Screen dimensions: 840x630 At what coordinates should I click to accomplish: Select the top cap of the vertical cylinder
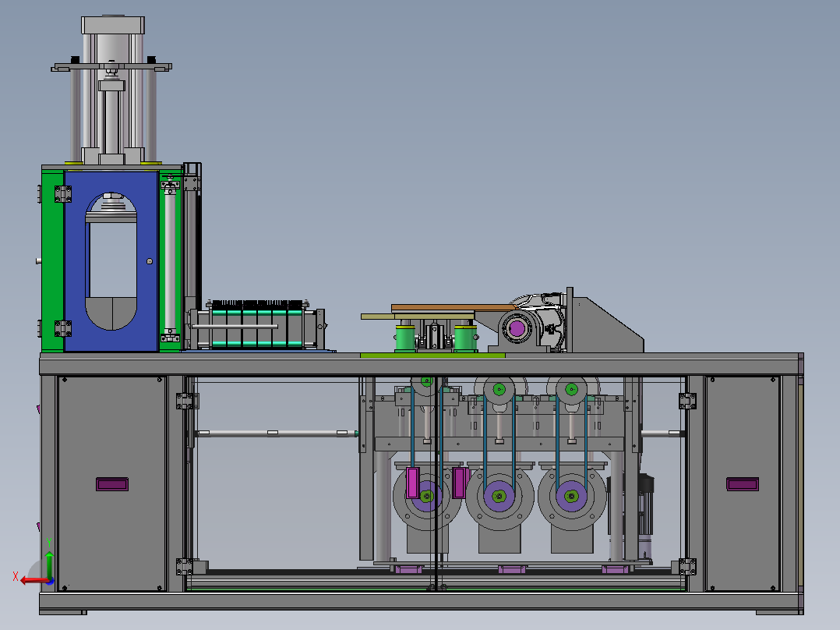pyautogui.click(x=113, y=25)
